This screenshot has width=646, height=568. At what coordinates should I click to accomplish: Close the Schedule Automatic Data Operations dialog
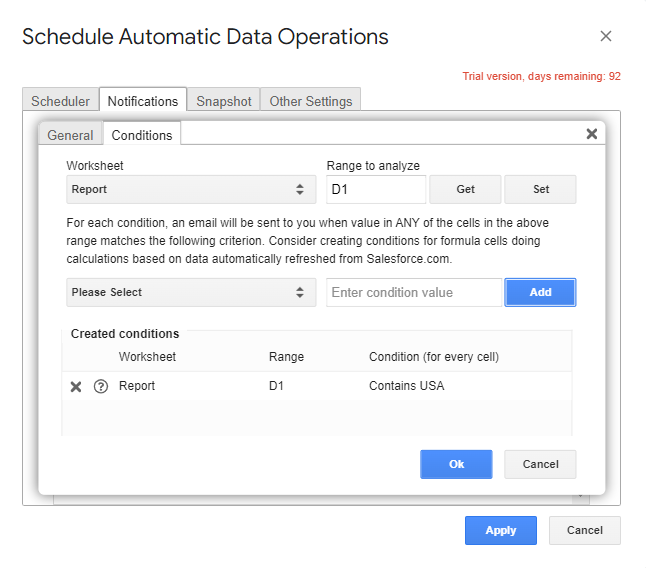pyautogui.click(x=605, y=37)
